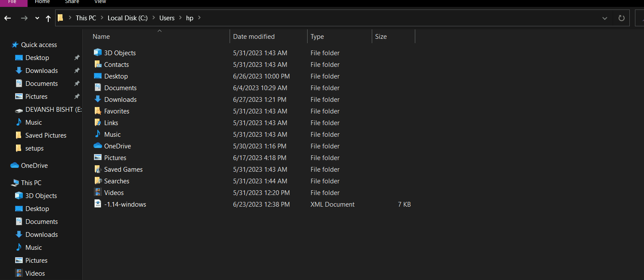This screenshot has height=280, width=644.
Task: Expand the chevron after Users in breadcrumb
Action: pos(180,18)
